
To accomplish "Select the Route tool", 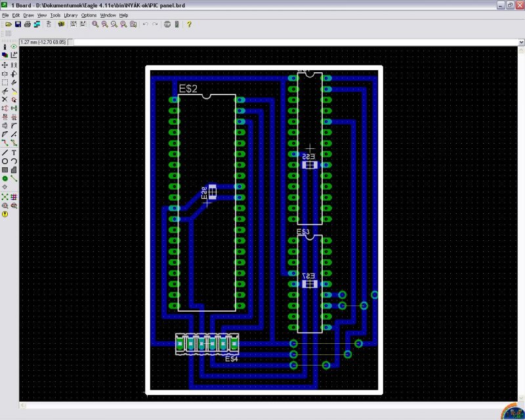I will (5, 143).
